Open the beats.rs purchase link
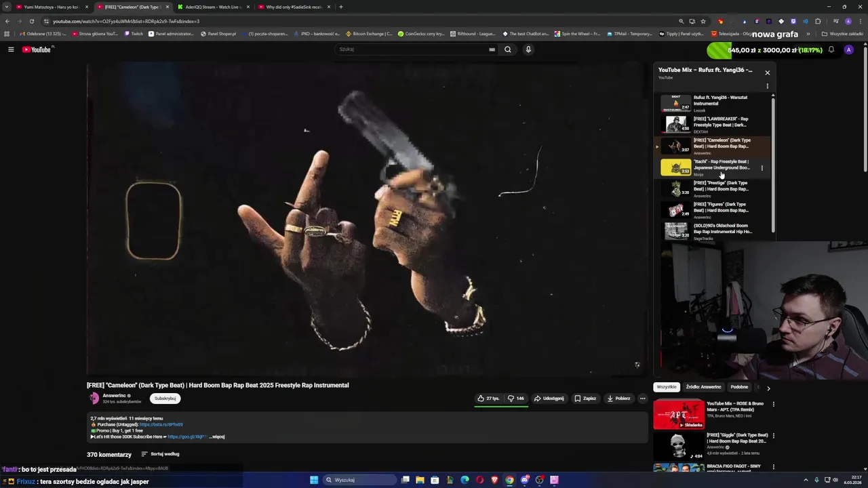868x488 pixels. (161, 424)
